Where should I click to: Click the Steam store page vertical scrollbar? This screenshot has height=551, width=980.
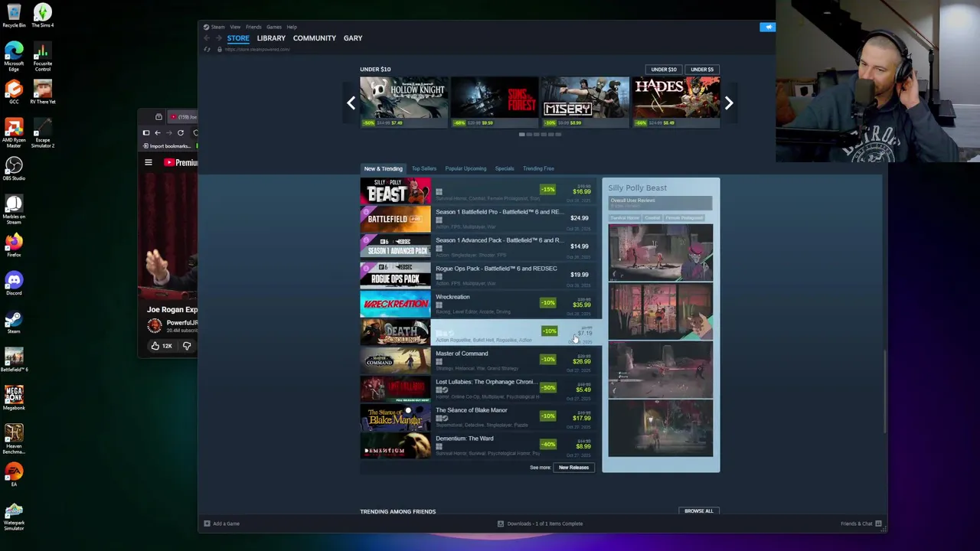(885, 390)
